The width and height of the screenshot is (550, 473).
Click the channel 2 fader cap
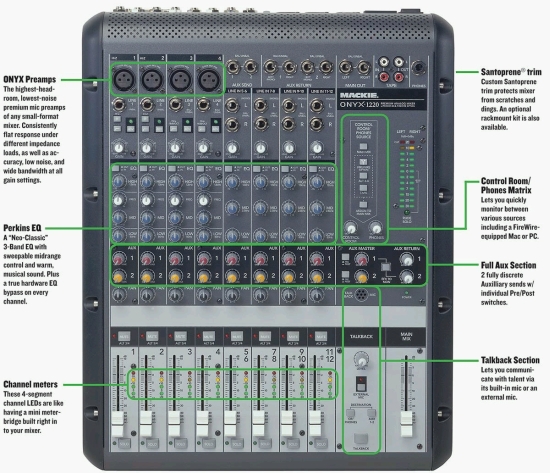[x=146, y=424]
